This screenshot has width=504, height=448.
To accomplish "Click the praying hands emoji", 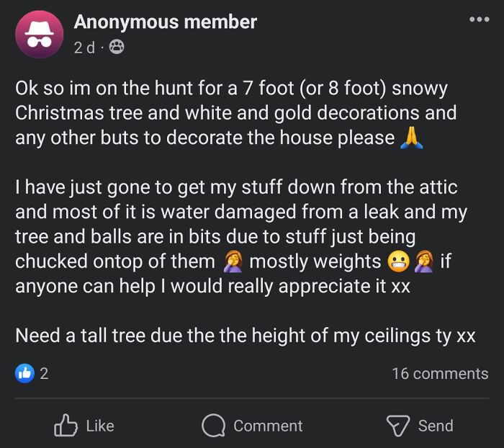I will [x=410, y=138].
